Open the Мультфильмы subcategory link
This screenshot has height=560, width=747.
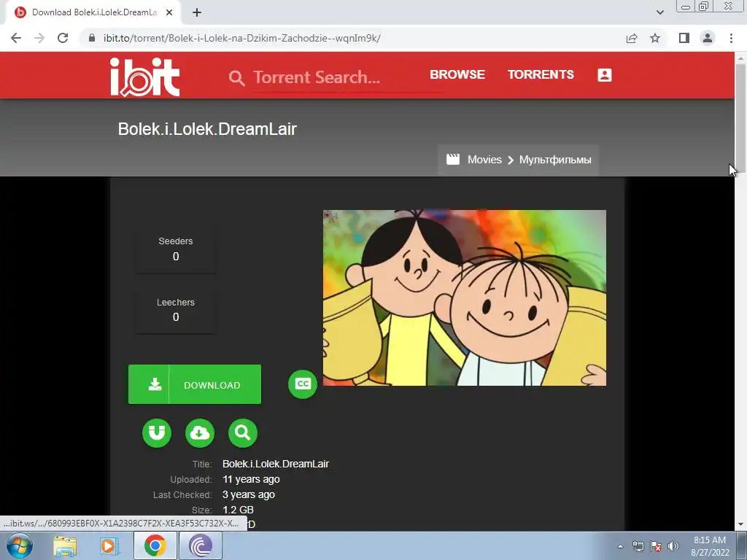[x=555, y=160]
